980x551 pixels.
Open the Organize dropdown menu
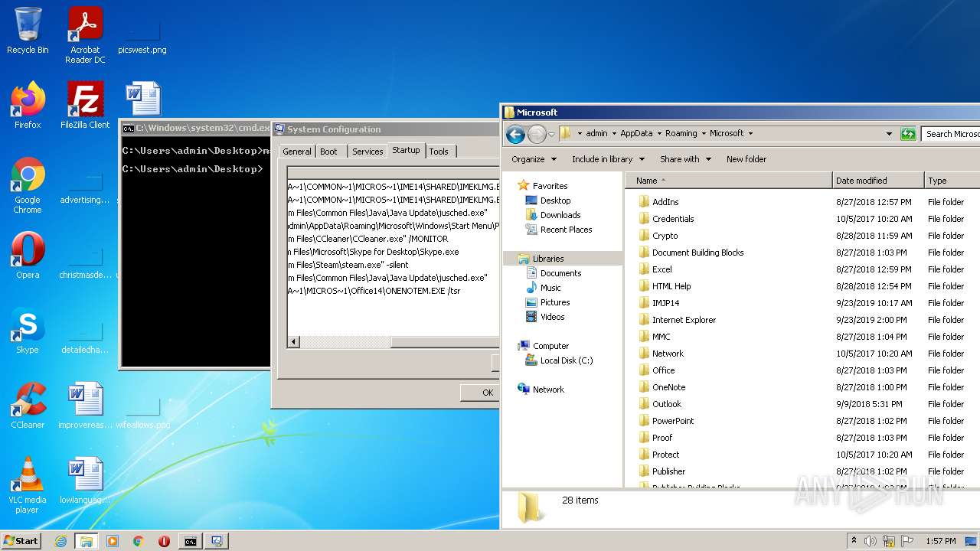534,159
